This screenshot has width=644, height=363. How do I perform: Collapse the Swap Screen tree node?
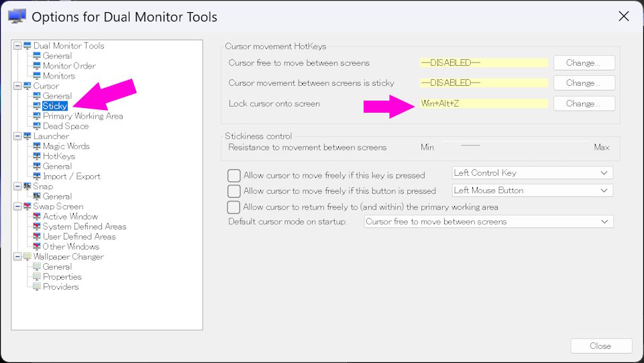(17, 207)
